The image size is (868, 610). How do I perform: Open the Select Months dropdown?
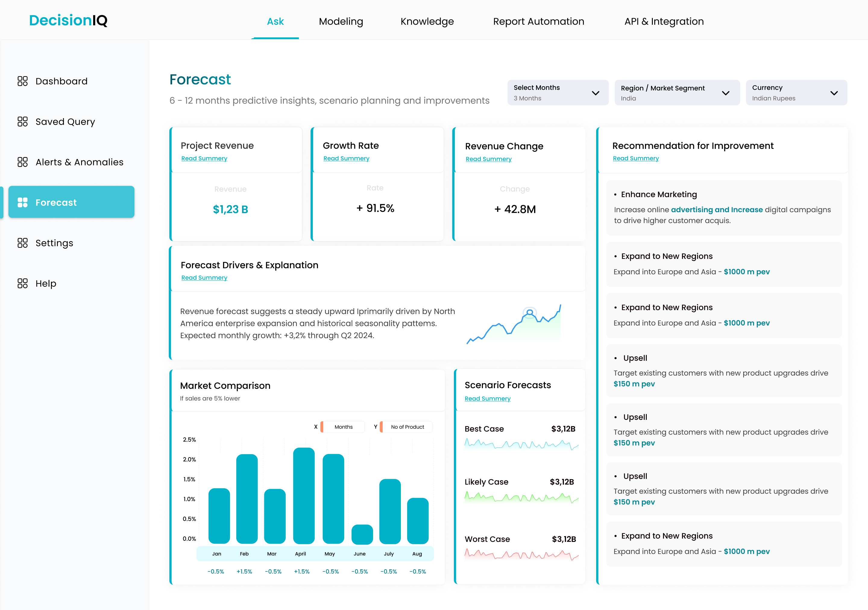(x=558, y=93)
